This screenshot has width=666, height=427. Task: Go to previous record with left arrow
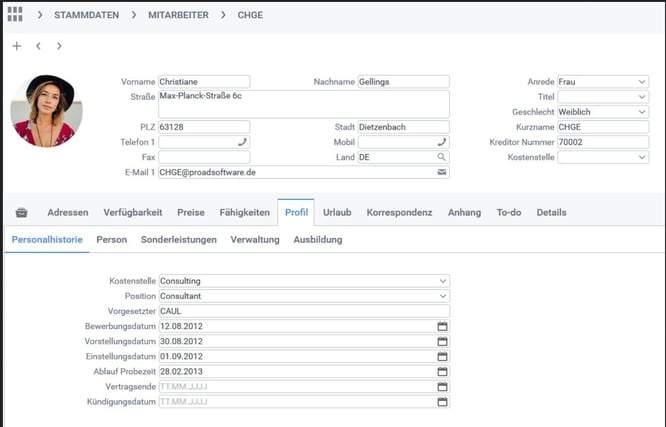coord(38,46)
